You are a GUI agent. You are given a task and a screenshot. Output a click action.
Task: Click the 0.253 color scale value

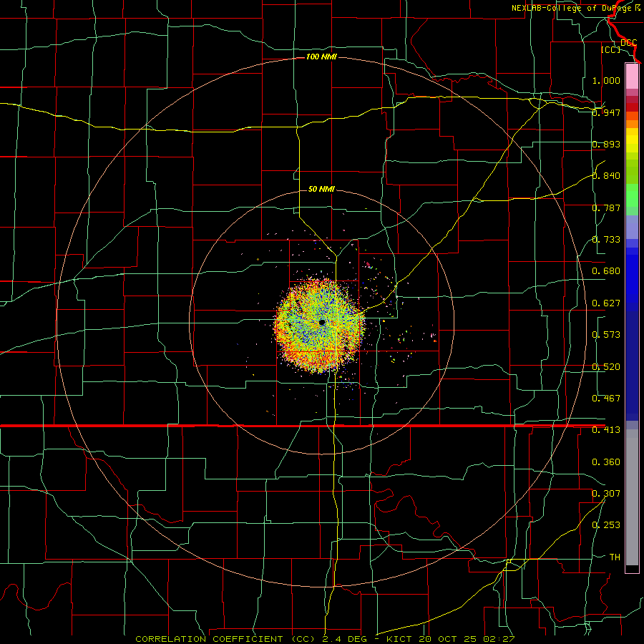tap(606, 525)
